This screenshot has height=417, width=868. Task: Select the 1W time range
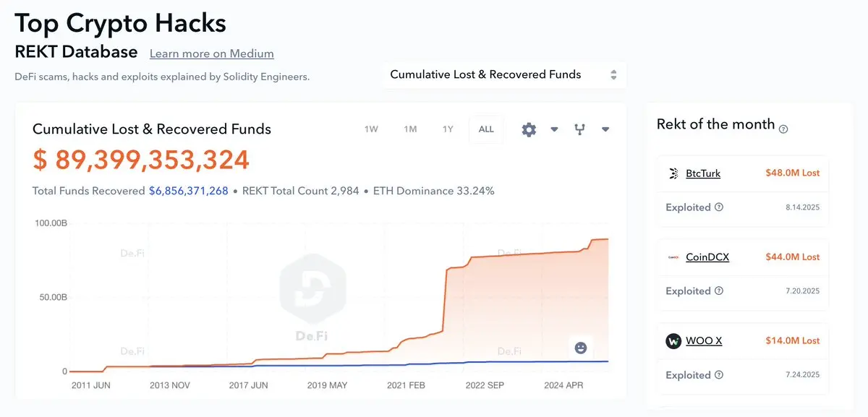(x=371, y=129)
